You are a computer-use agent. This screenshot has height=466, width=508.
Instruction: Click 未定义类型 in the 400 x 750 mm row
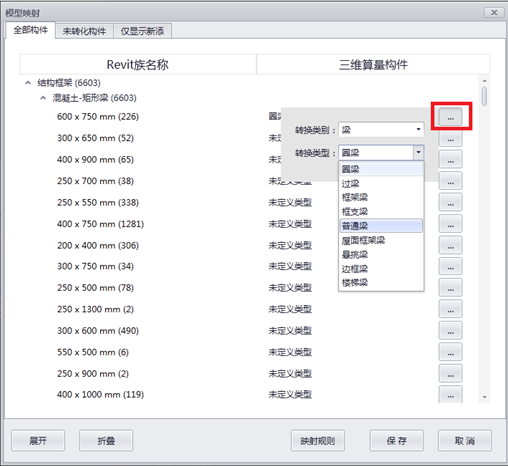(290, 224)
